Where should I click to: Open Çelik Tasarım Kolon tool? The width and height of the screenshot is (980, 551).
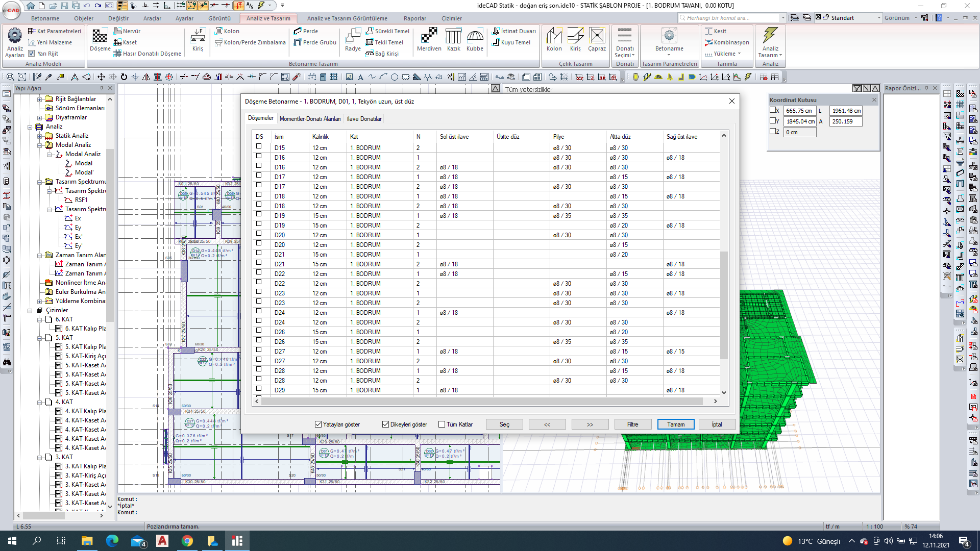pos(554,39)
